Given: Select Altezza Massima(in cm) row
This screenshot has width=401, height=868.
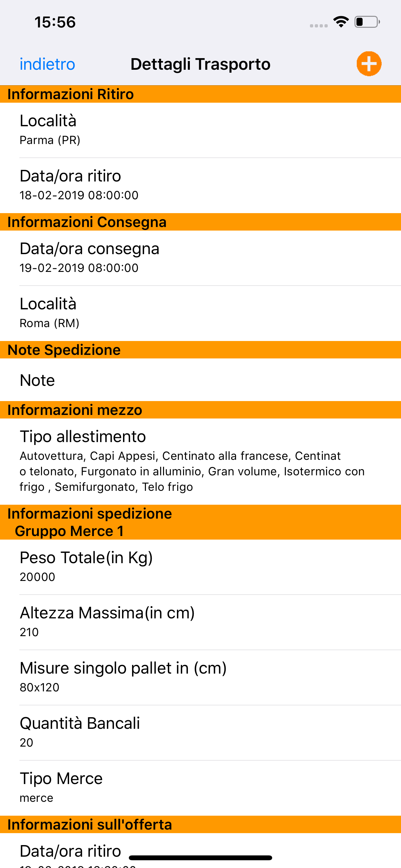Looking at the screenshot, I should pyautogui.click(x=200, y=622).
